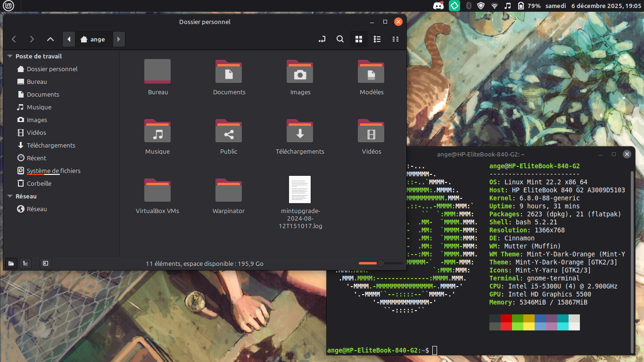Collapse the Poste de travail section
Viewport: 644px width, 362px height.
tap(10, 56)
